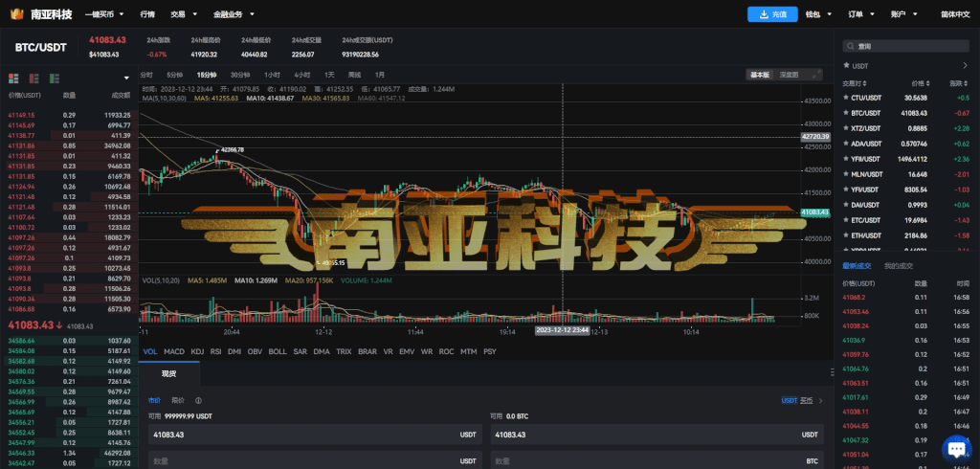Select the KDJ indicator
This screenshot has width=980, height=469.
click(197, 351)
